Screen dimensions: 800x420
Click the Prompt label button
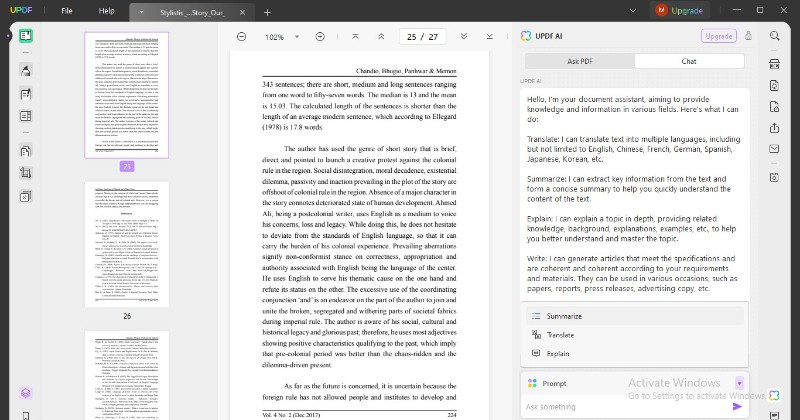547,383
